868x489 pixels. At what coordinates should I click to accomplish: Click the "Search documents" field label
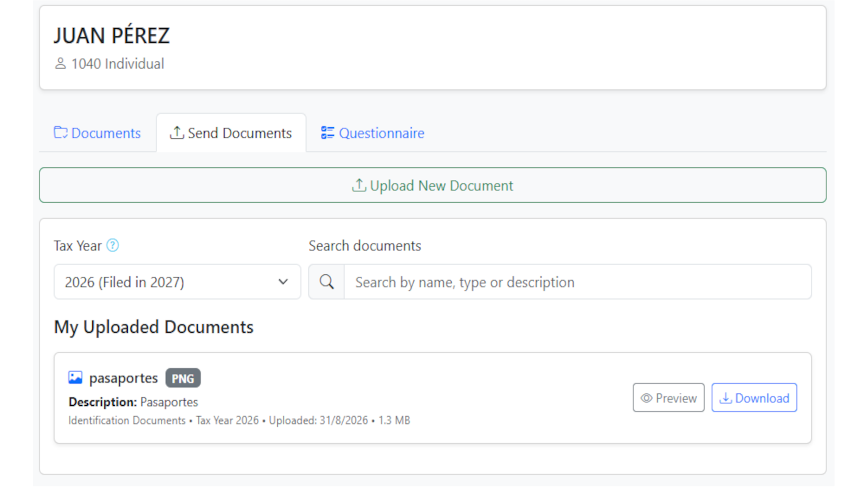365,246
